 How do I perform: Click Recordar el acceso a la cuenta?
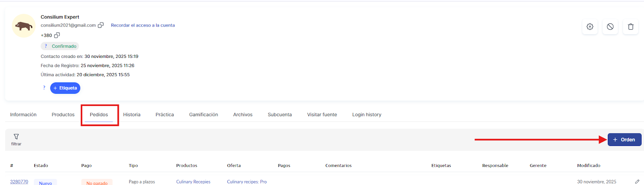click(142, 25)
